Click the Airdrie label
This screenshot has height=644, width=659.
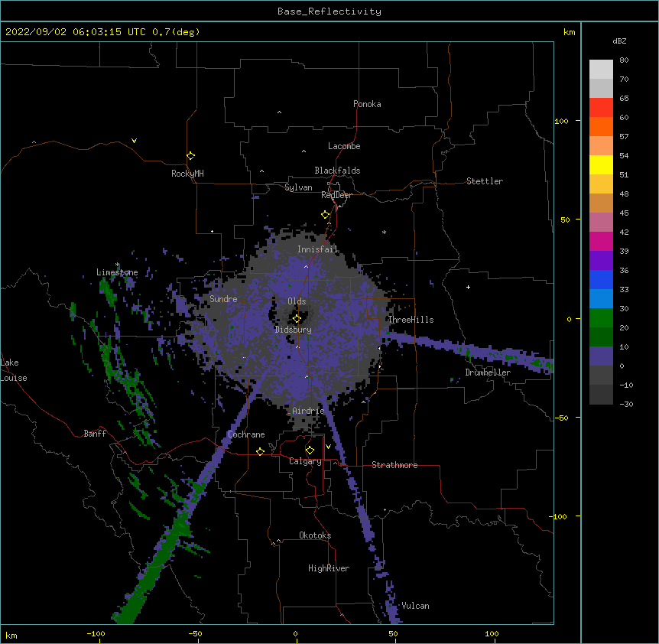click(308, 411)
